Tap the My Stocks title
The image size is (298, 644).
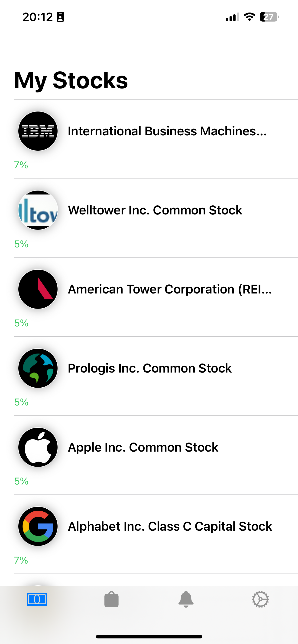(x=71, y=80)
